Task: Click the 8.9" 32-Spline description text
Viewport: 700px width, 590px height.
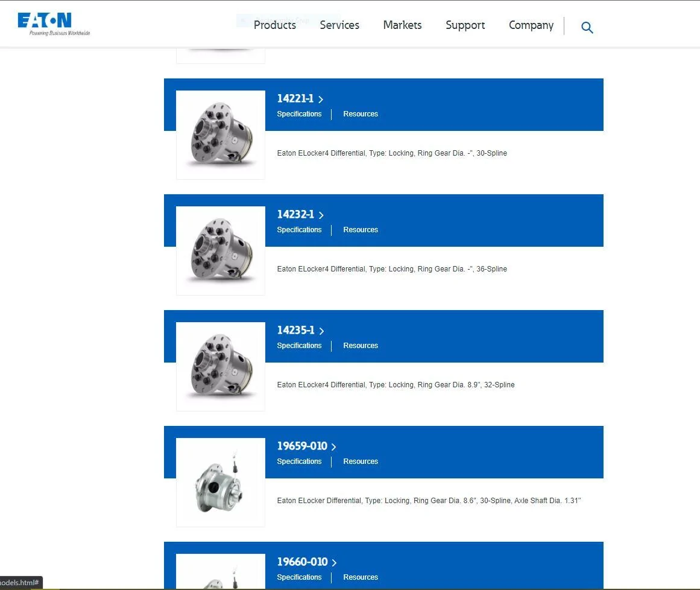Action: (x=396, y=384)
